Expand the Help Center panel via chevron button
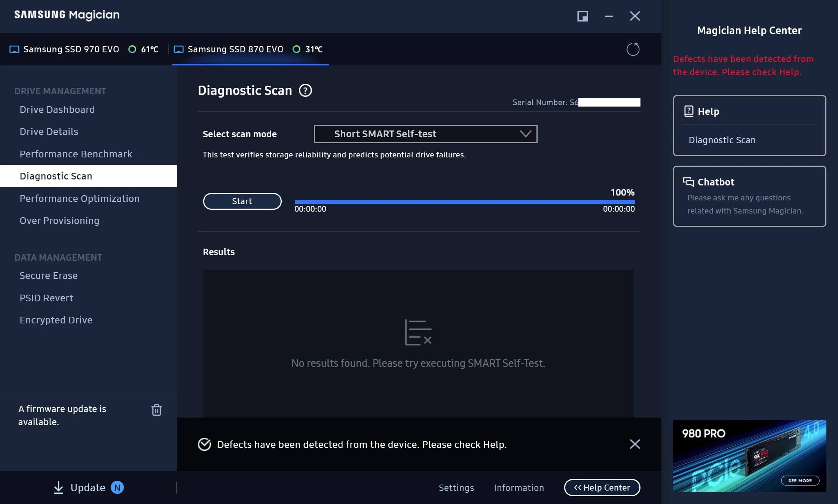The width and height of the screenshot is (838, 504). pyautogui.click(x=602, y=488)
